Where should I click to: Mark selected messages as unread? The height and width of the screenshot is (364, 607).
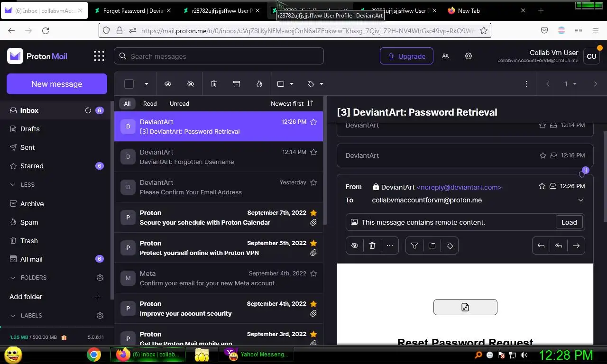point(191,84)
